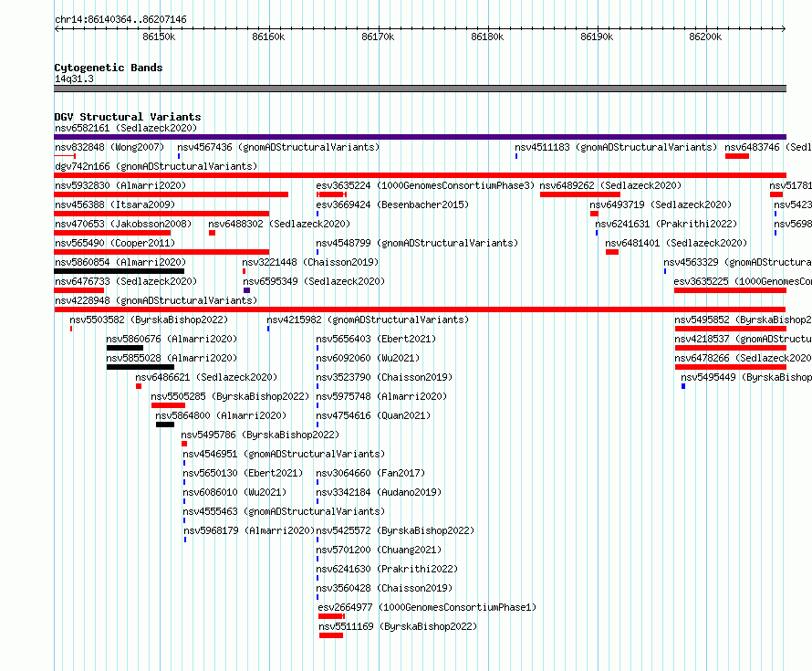
Task: Open nsv5701200 (Chuang2021) variant
Action: tap(379, 550)
